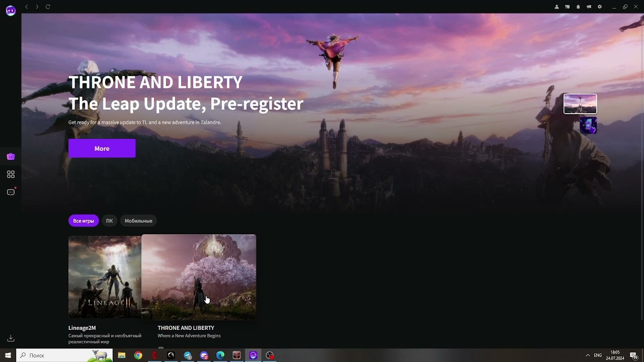This screenshot has width=644, height=362.
Task: Open the Windows notification center icon
Action: point(634,355)
